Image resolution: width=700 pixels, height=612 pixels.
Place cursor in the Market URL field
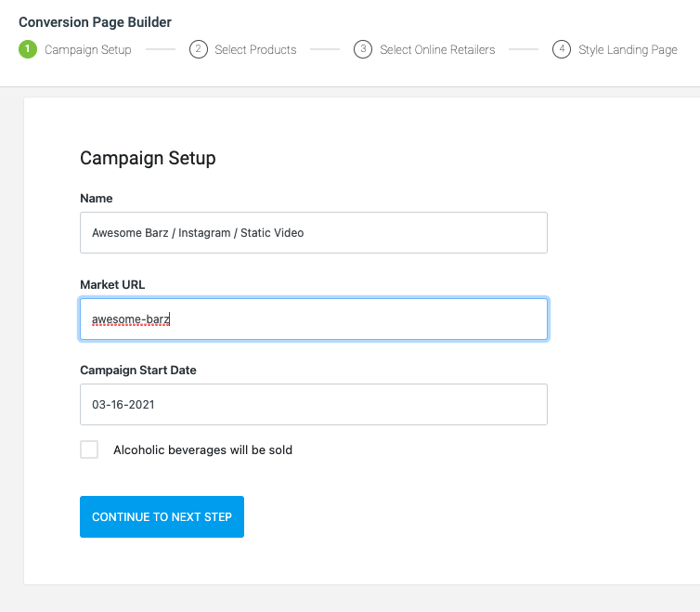point(314,319)
